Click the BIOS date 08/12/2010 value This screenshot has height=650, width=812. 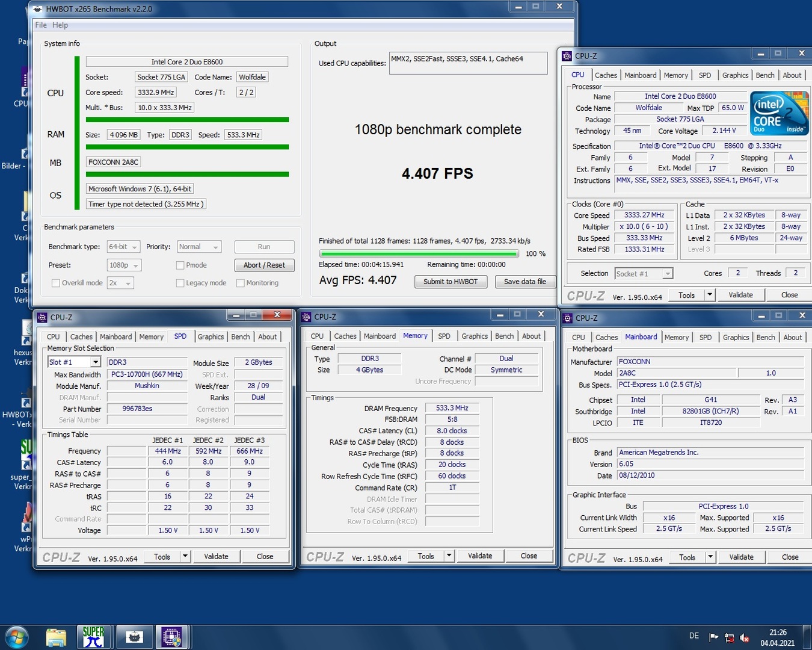tap(710, 475)
